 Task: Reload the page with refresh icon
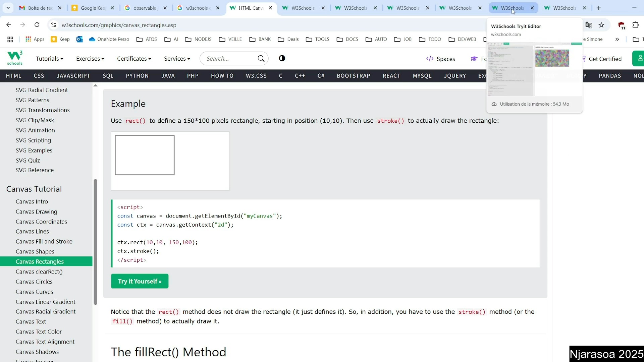click(37, 25)
